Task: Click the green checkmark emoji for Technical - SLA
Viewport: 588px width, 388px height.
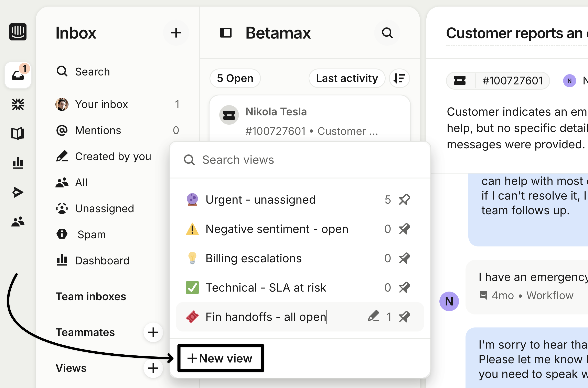Action: pos(192,287)
